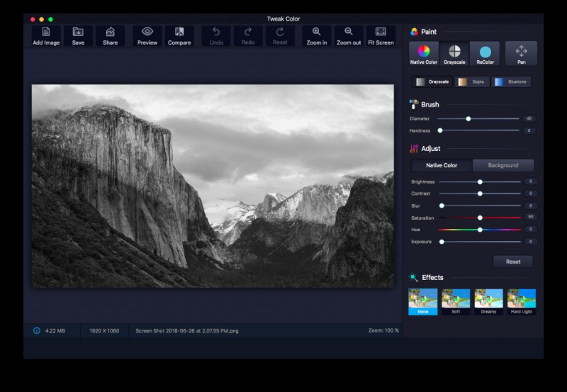Click the Blur value field
Viewport: 567px width, 392px height.
pos(530,206)
